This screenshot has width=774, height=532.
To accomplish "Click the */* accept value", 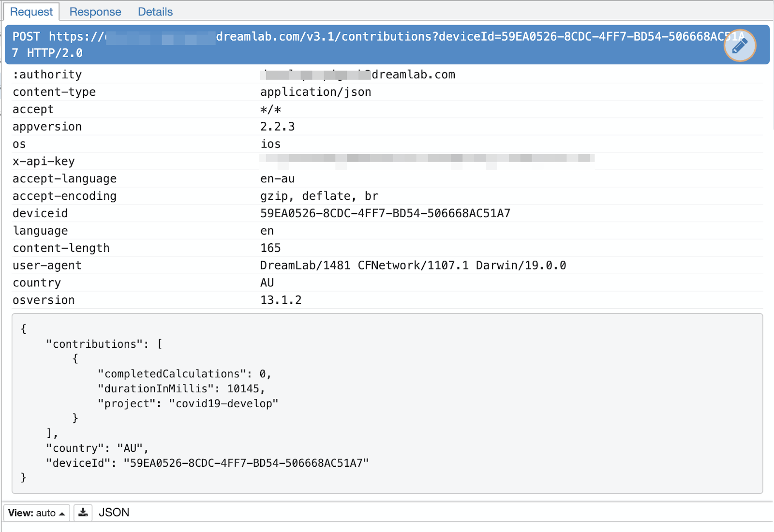I will coord(271,109).
